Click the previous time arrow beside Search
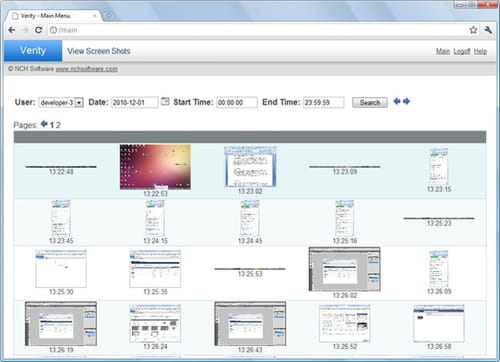The width and height of the screenshot is (500, 362). (397, 101)
